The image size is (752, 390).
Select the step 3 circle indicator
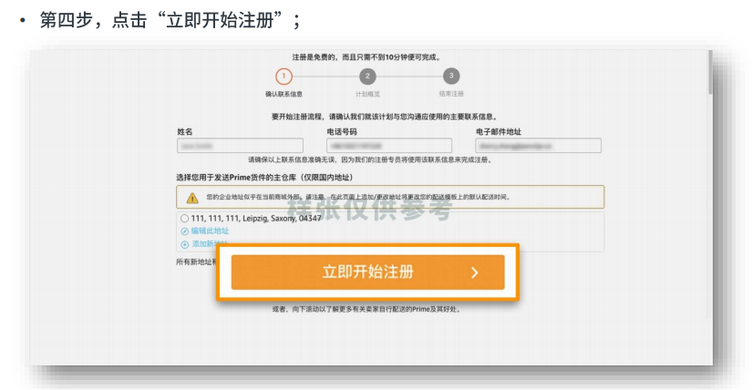click(451, 76)
